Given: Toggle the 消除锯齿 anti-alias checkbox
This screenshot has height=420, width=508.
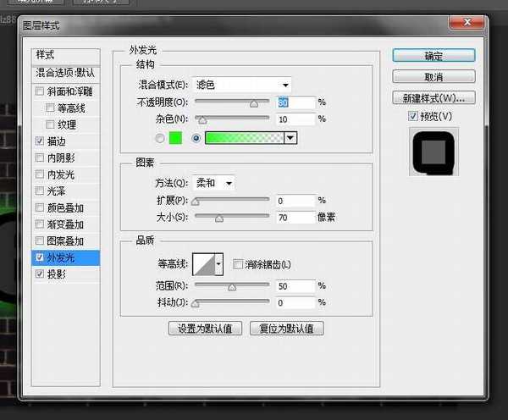Looking at the screenshot, I should [x=238, y=264].
